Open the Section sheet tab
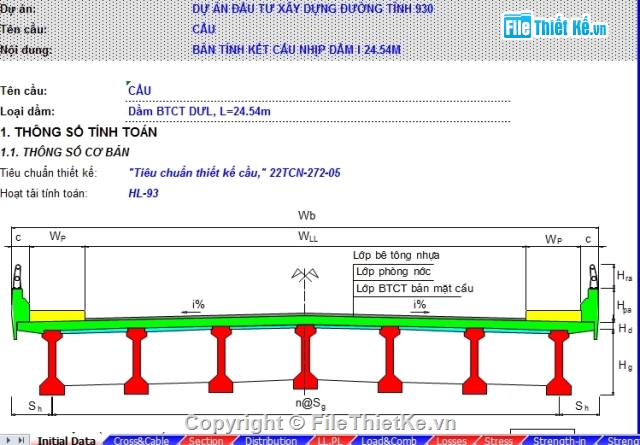The image size is (640, 445). [x=206, y=441]
